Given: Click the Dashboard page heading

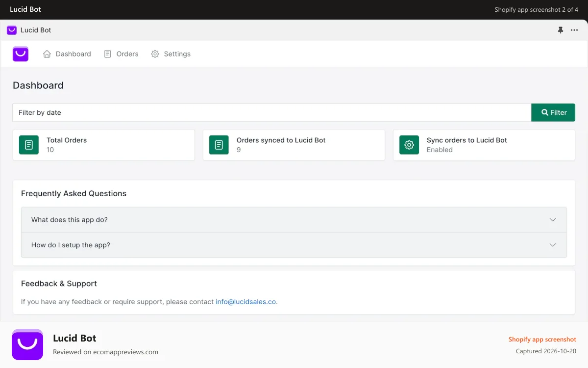Looking at the screenshot, I should click(x=38, y=85).
